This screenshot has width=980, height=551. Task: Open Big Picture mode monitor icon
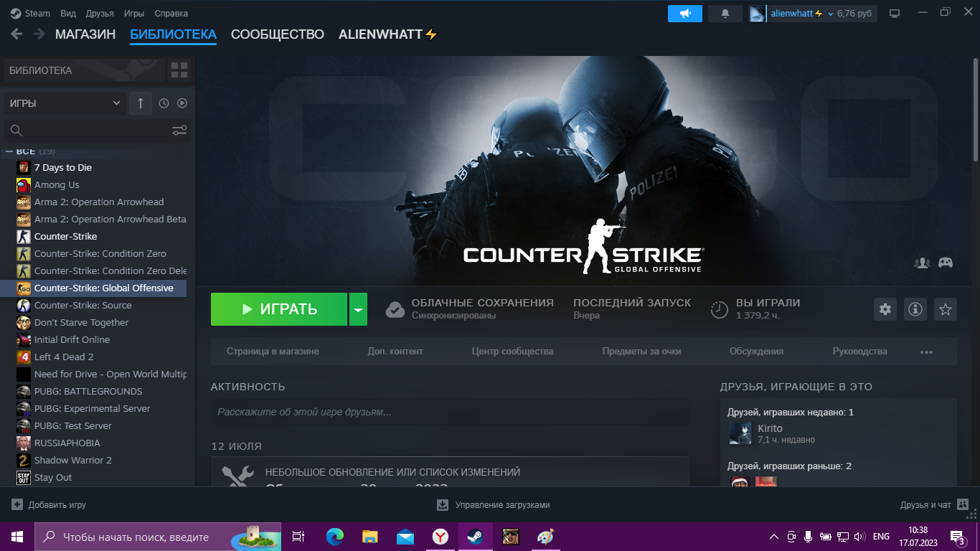[895, 14]
